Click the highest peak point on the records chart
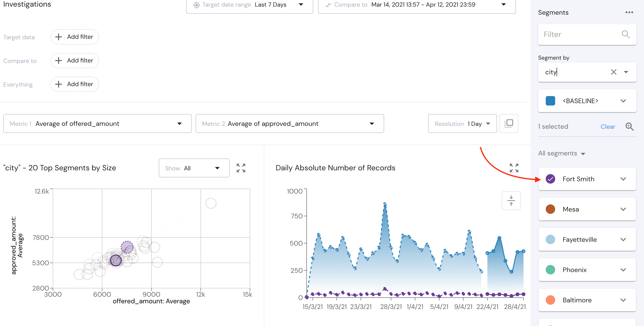The width and height of the screenshot is (644, 326). coord(385,205)
